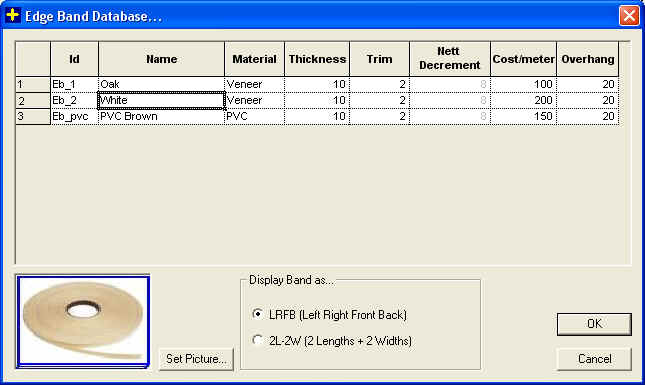The image size is (645, 385).
Task: Click Oak row's Thickness cell
Action: [317, 84]
